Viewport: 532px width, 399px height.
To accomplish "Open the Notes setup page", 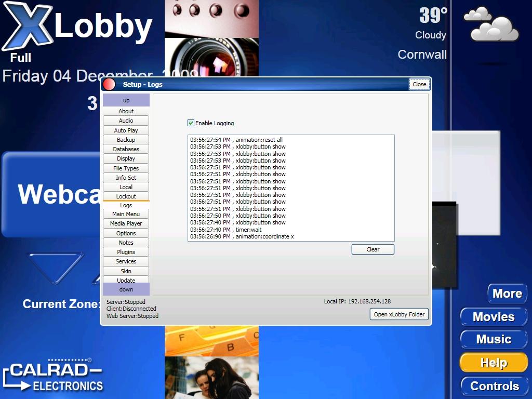I will coord(126,243).
